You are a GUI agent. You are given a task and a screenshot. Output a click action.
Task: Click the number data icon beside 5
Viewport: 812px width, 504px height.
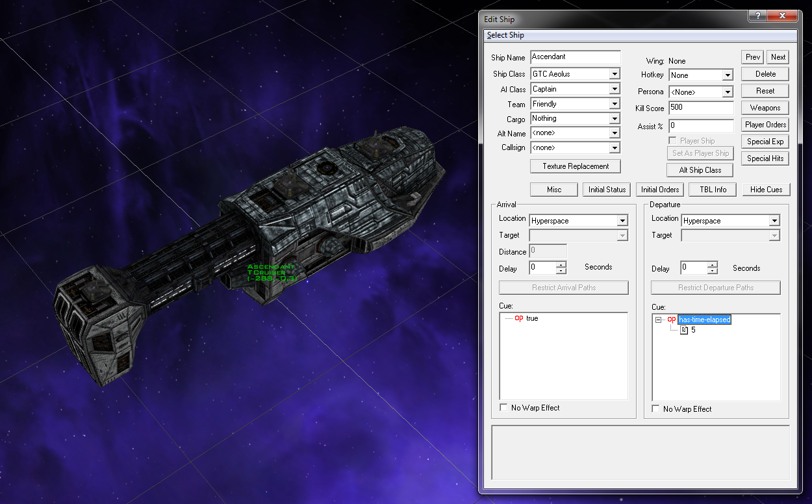point(684,330)
